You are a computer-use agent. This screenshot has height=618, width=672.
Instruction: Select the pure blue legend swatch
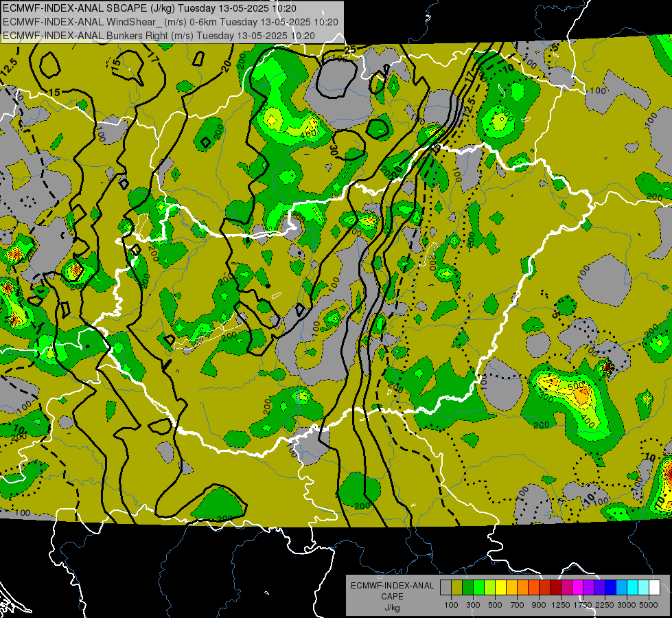pos(611,587)
